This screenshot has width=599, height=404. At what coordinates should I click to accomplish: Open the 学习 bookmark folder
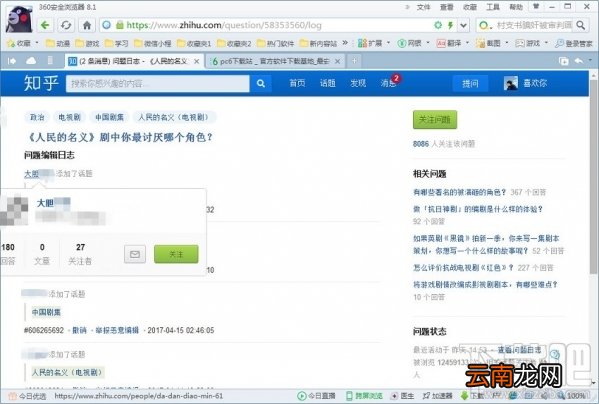pos(117,43)
